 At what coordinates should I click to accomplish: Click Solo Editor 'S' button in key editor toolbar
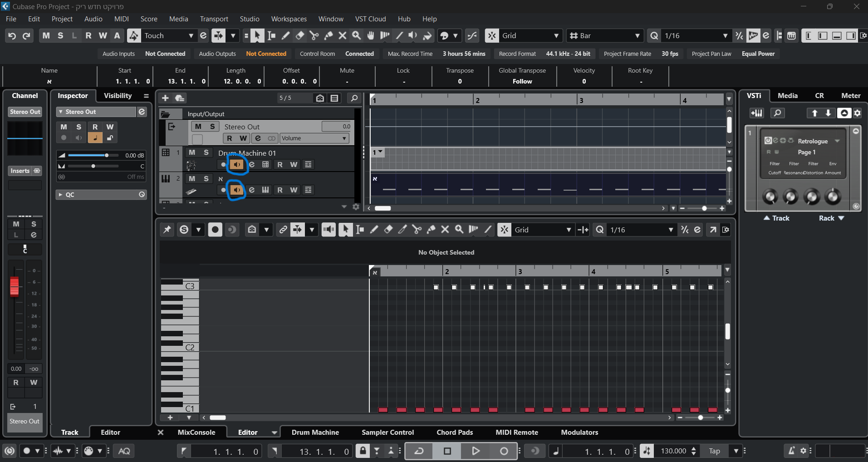point(184,230)
